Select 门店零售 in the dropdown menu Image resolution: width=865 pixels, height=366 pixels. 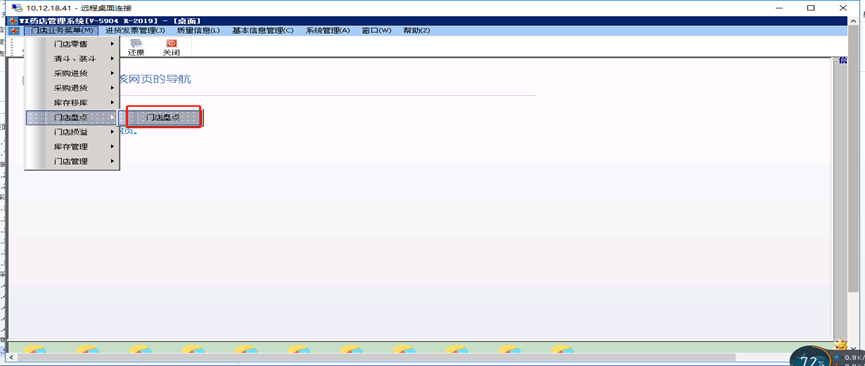tap(72, 44)
